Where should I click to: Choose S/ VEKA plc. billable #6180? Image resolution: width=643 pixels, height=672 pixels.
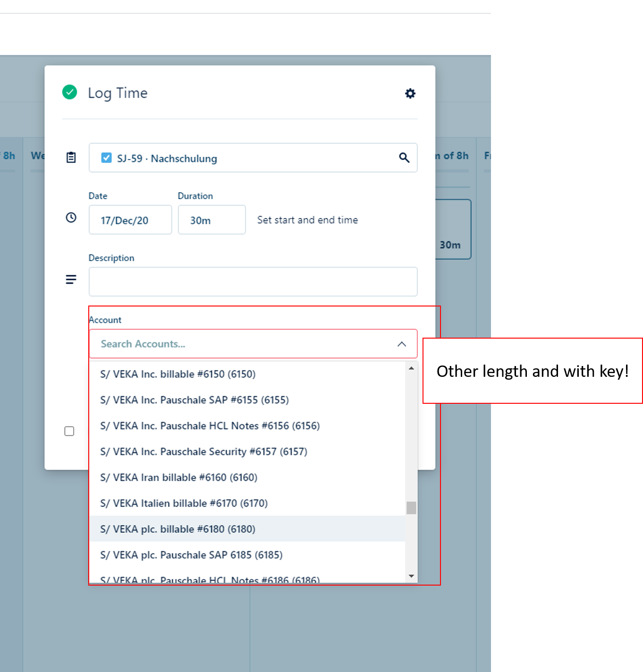tap(178, 529)
